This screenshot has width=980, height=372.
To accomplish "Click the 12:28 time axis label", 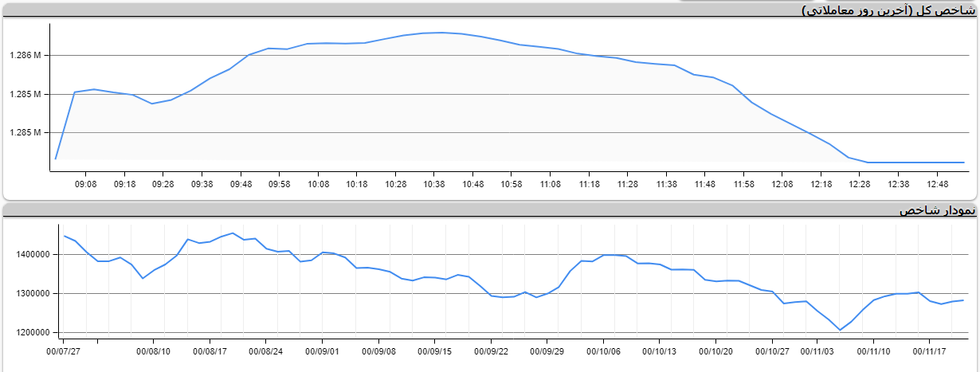I will click(859, 184).
